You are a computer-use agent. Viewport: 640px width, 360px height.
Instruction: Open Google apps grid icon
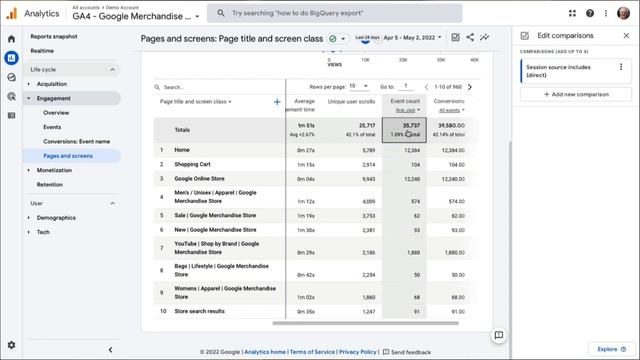pyautogui.click(x=572, y=13)
